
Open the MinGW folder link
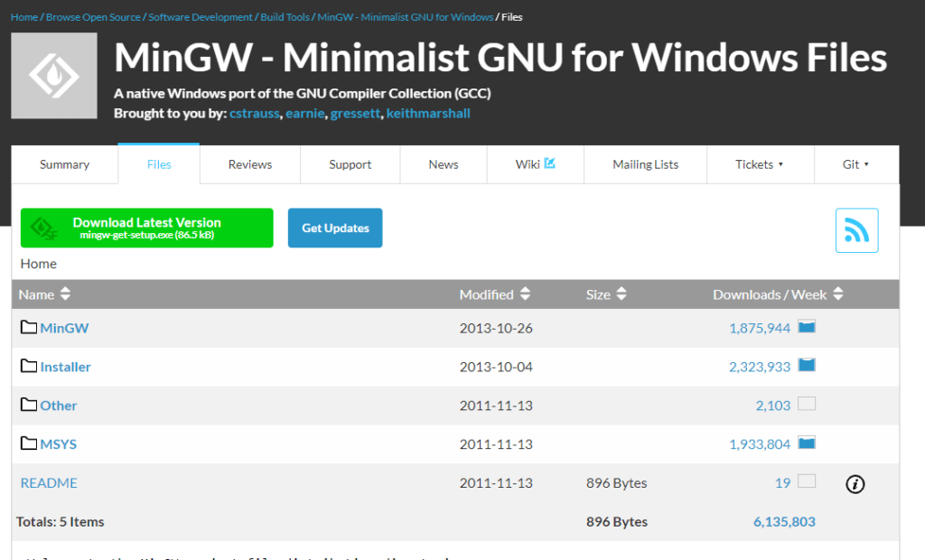[64, 328]
